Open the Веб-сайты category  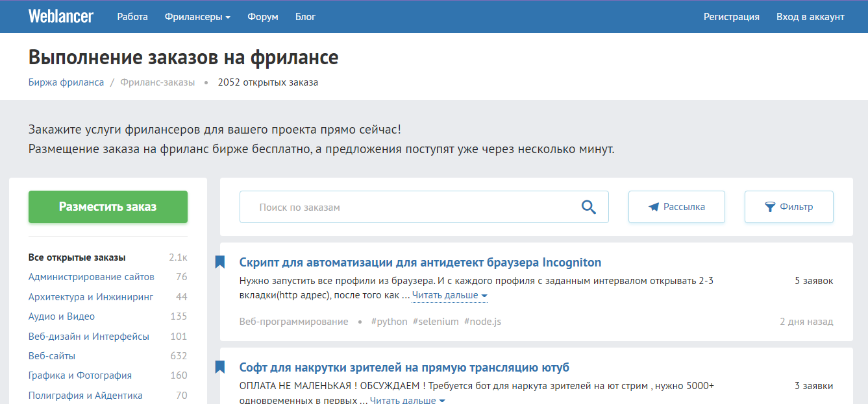tap(51, 355)
